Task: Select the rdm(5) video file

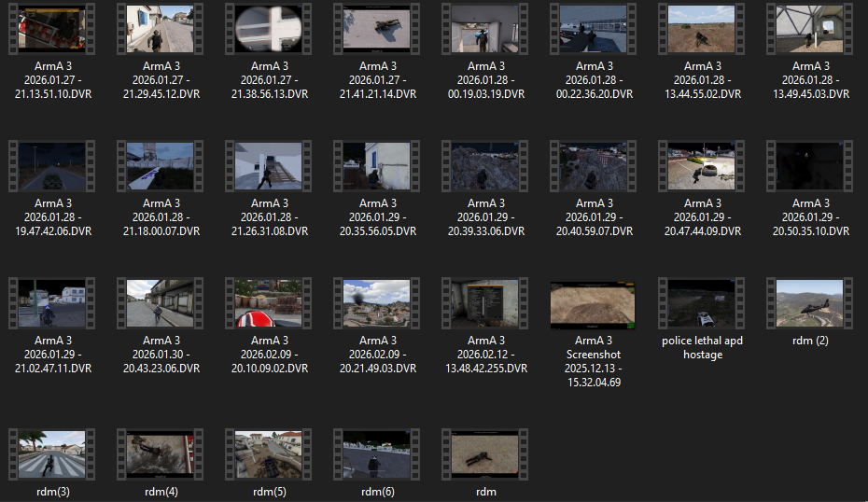Action: 267,453
